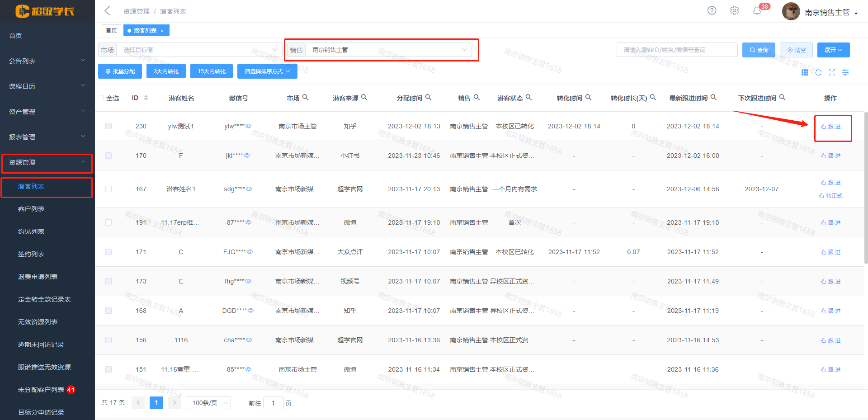This screenshot has height=420, width=868.
Task: Click the table refresh icon
Action: [x=818, y=72]
